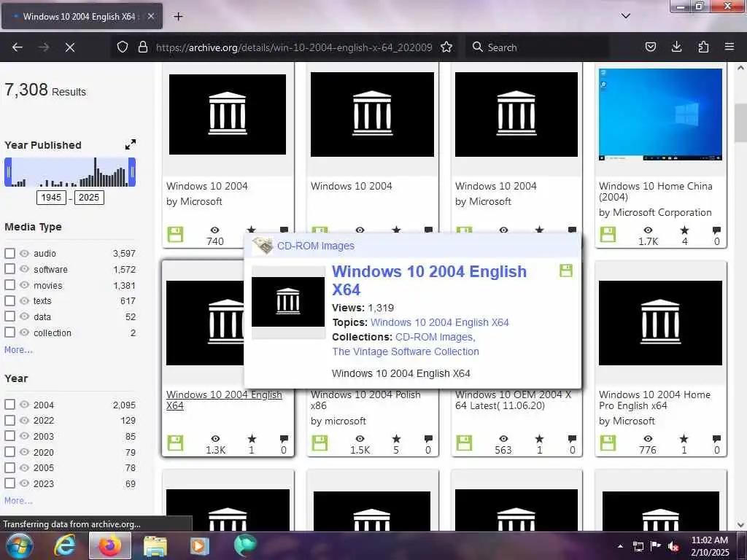Click the Firefox taskbar icon
747x560 pixels.
110,545
